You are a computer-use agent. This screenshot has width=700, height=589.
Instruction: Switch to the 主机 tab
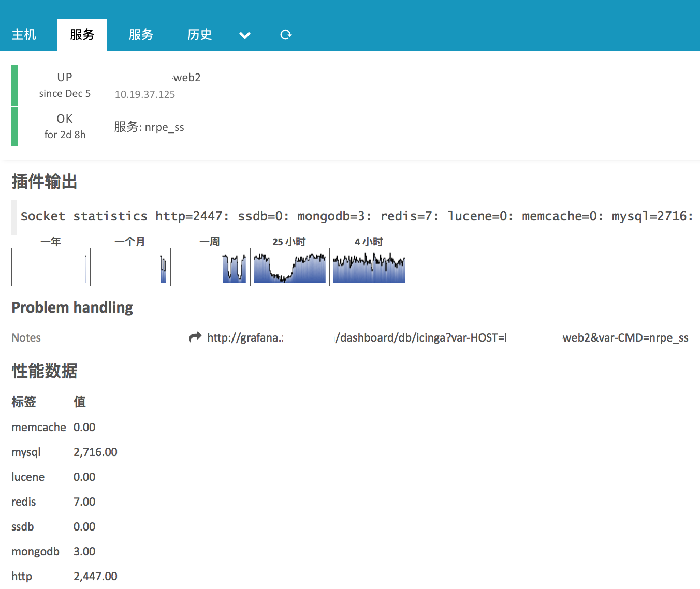click(x=24, y=34)
